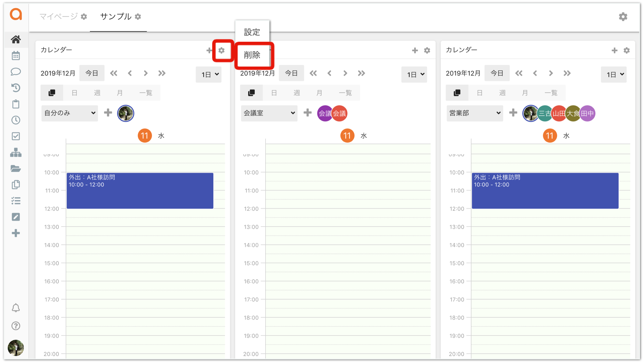Screen dimensions: 644x364
Task: Select the edit/pen icon in sidebar
Action: [16, 217]
